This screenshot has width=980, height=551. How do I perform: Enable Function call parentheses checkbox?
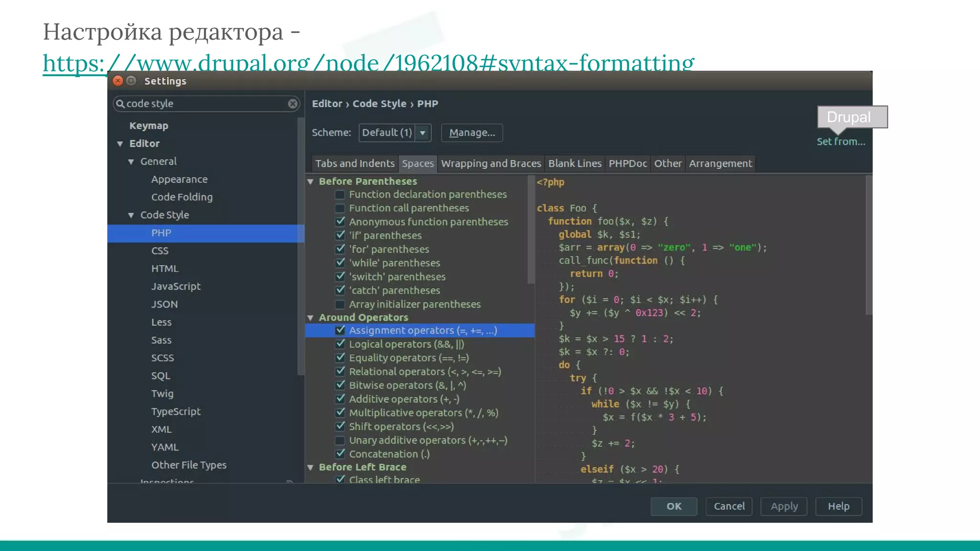(340, 209)
